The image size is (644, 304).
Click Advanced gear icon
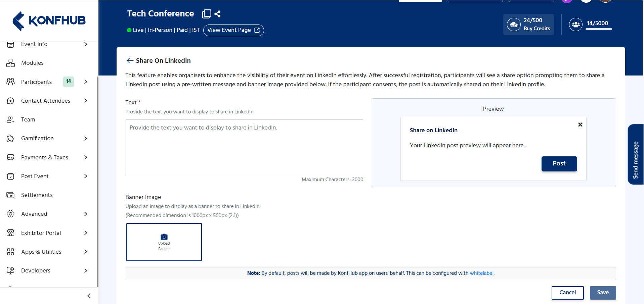[11, 214]
